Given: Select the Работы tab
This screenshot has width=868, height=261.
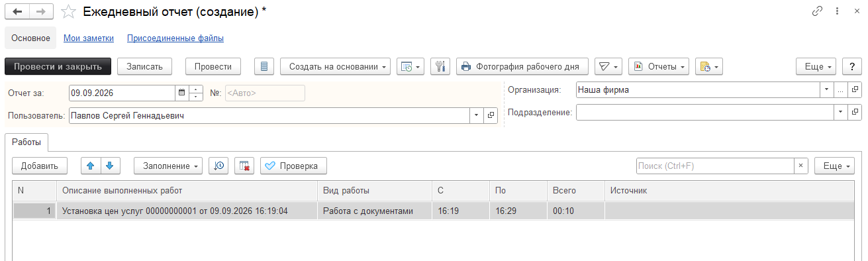Looking at the screenshot, I should coord(26,142).
